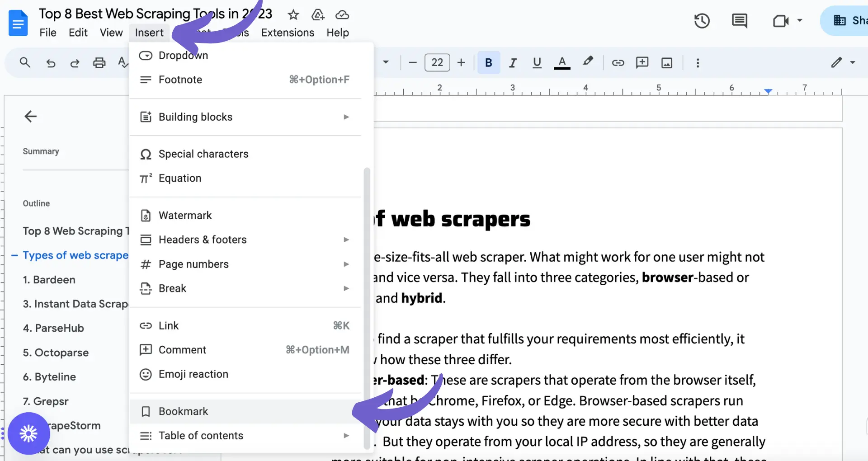Expand the Break submenu

(246, 288)
